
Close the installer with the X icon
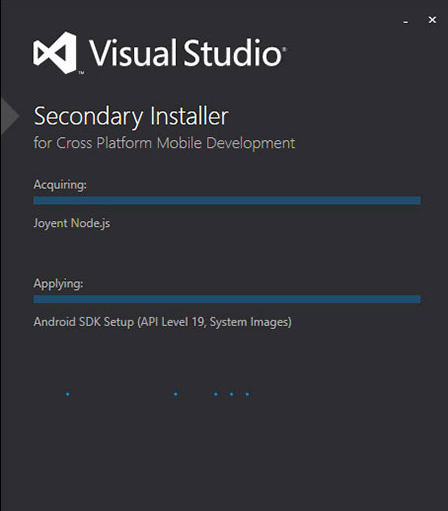coord(432,20)
